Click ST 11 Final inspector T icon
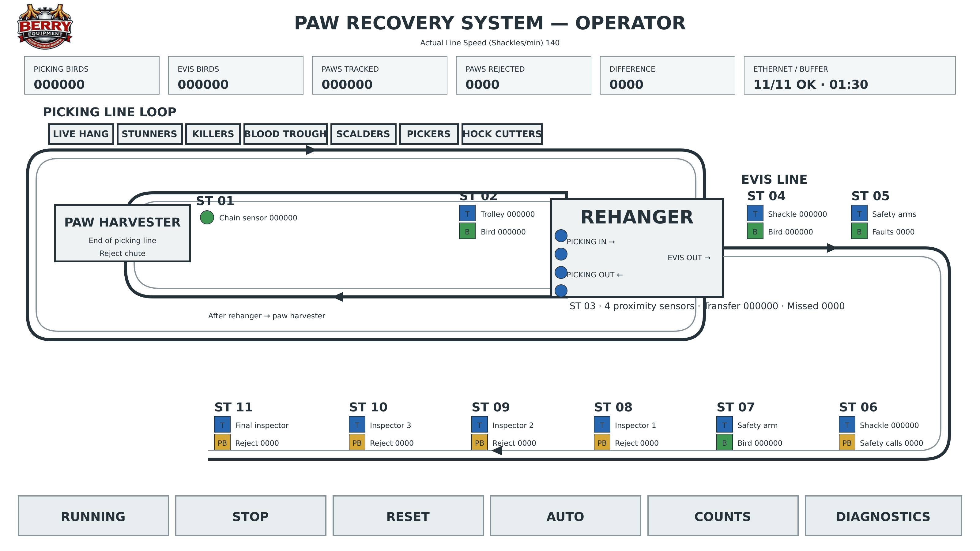The image size is (980, 551). [x=223, y=424]
